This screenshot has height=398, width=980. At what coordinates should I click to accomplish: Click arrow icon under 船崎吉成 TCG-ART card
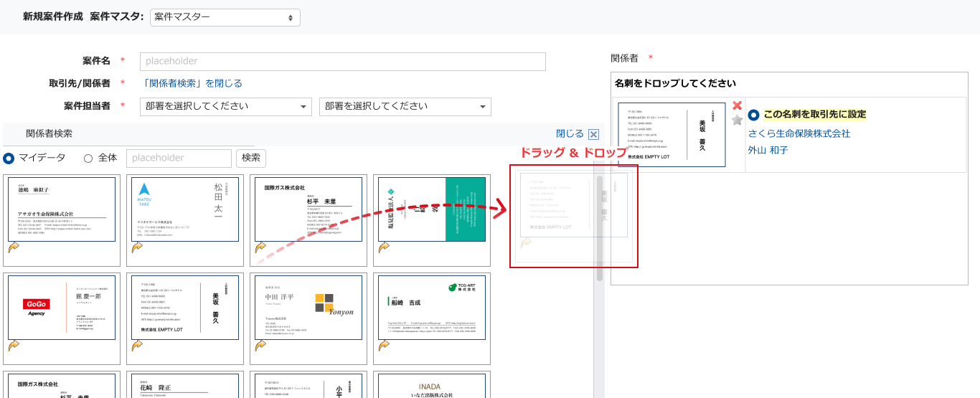[384, 346]
